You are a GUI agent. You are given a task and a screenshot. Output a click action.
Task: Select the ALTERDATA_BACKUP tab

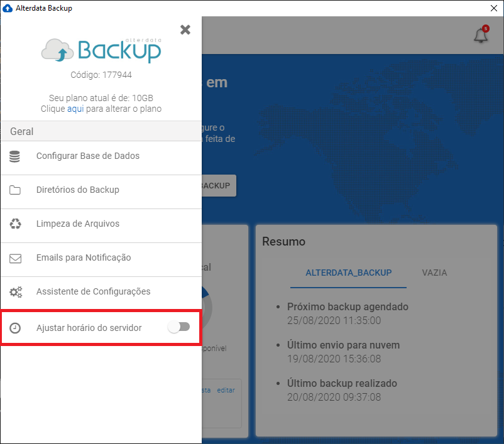[348, 273]
